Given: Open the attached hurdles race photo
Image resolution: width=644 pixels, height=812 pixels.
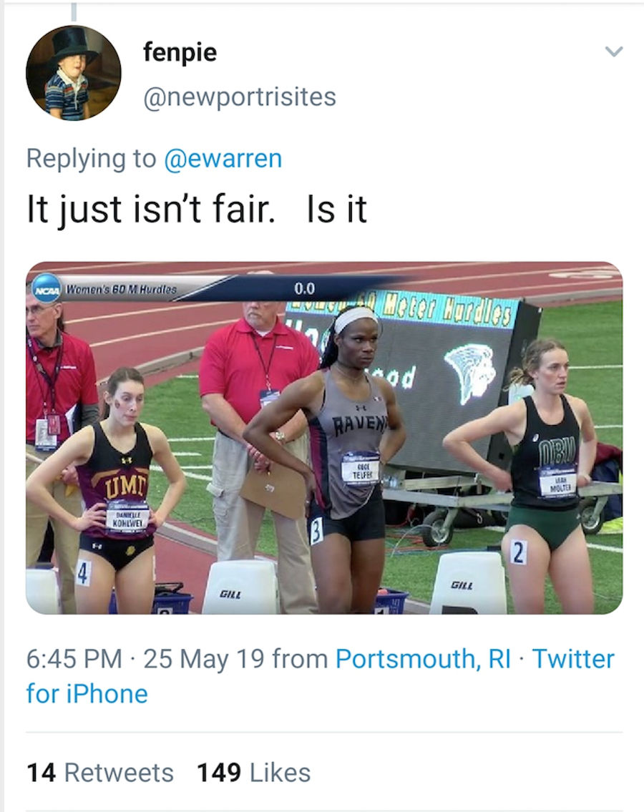Looking at the screenshot, I should point(324,438).
